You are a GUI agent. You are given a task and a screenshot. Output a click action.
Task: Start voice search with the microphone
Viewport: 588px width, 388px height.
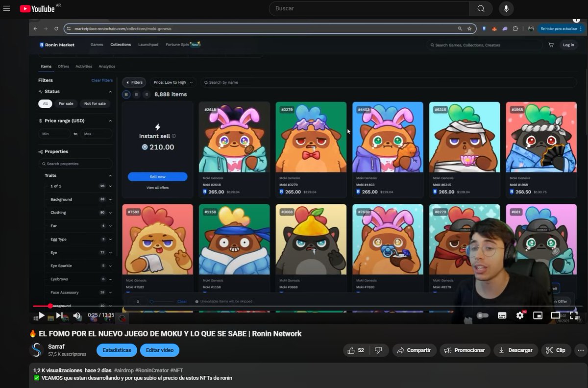coord(506,8)
